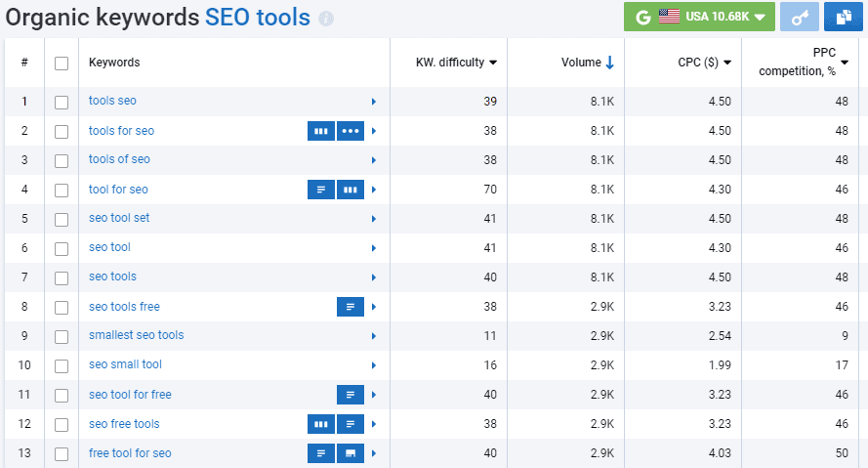This screenshot has height=468, width=868.
Task: Click three-dots SERP icon for 'tools for seo'
Action: pyautogui.click(x=351, y=131)
